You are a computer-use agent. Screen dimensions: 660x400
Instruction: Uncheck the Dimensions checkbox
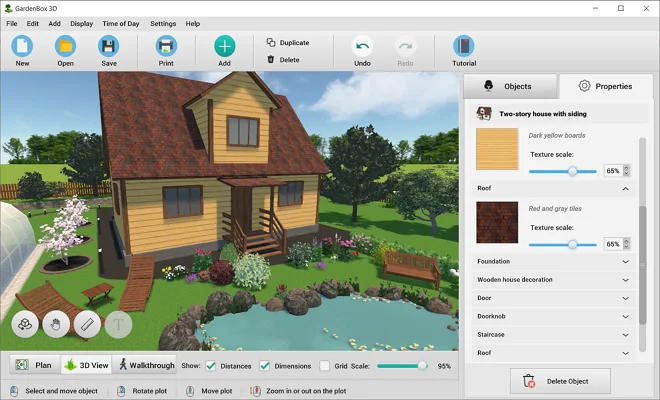coord(264,365)
